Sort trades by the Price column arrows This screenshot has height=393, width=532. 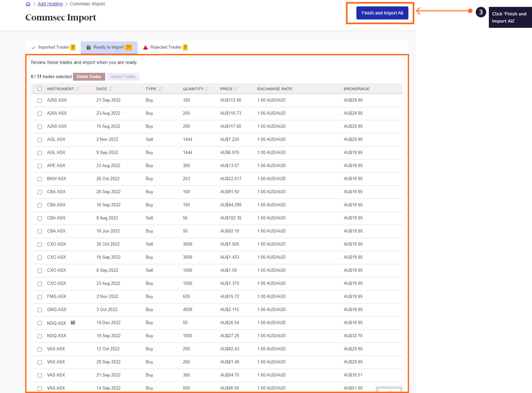click(236, 89)
